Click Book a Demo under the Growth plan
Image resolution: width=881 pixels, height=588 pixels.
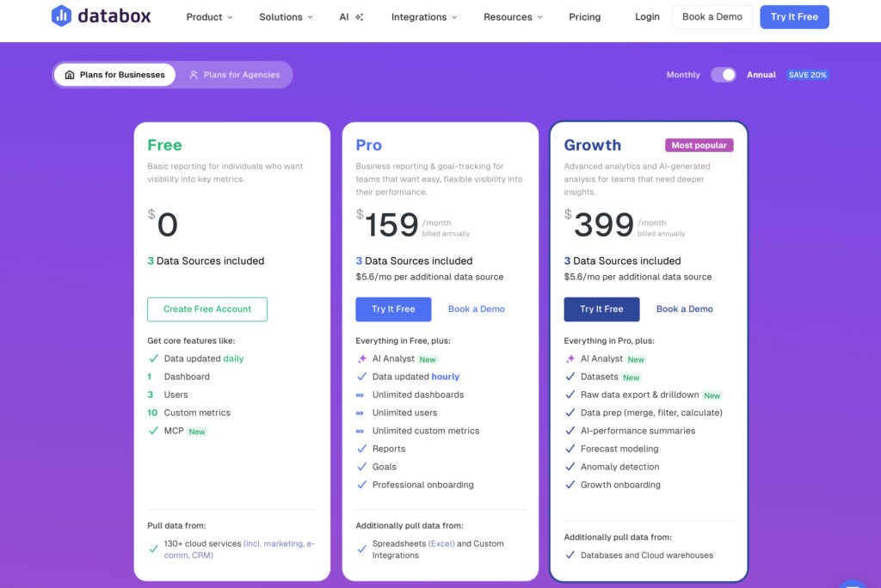(685, 309)
